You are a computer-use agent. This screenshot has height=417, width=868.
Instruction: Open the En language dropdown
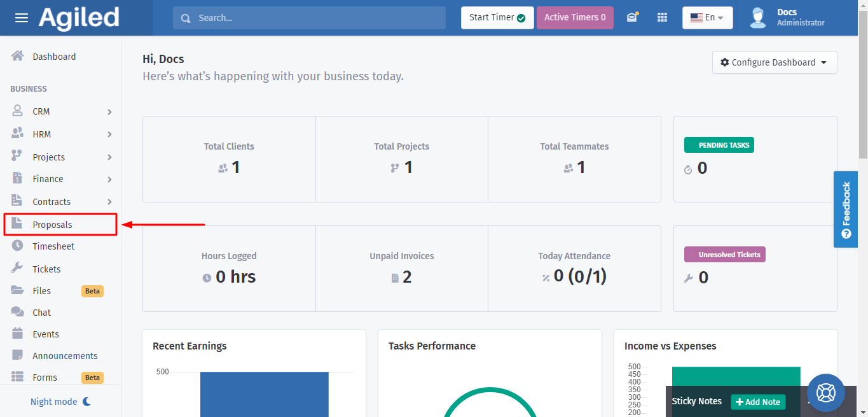coord(708,18)
